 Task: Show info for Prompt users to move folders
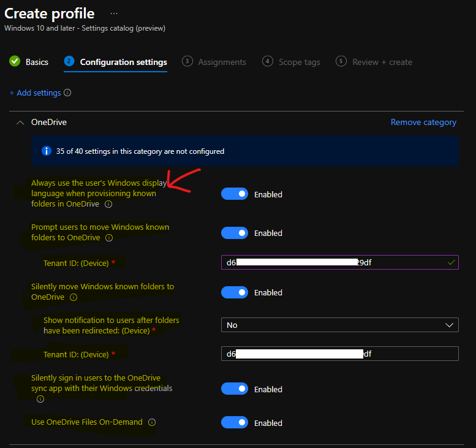point(109,238)
